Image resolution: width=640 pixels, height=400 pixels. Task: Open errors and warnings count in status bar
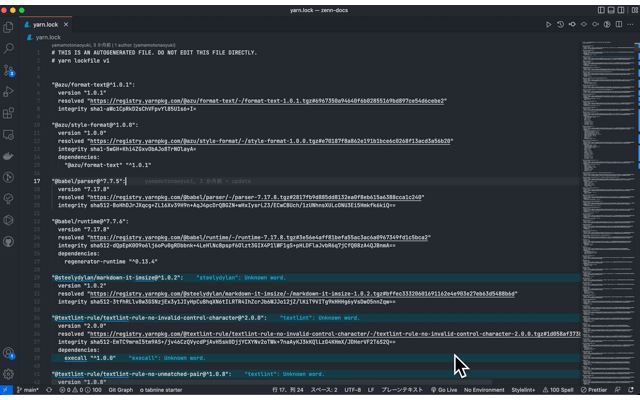(80, 390)
